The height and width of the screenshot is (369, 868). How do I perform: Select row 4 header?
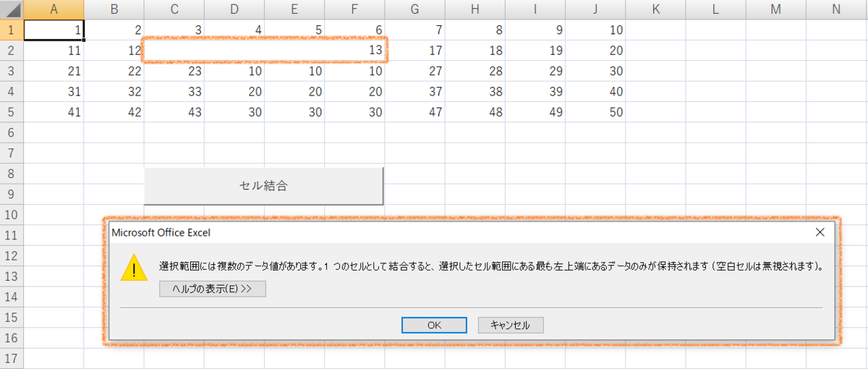click(x=12, y=92)
